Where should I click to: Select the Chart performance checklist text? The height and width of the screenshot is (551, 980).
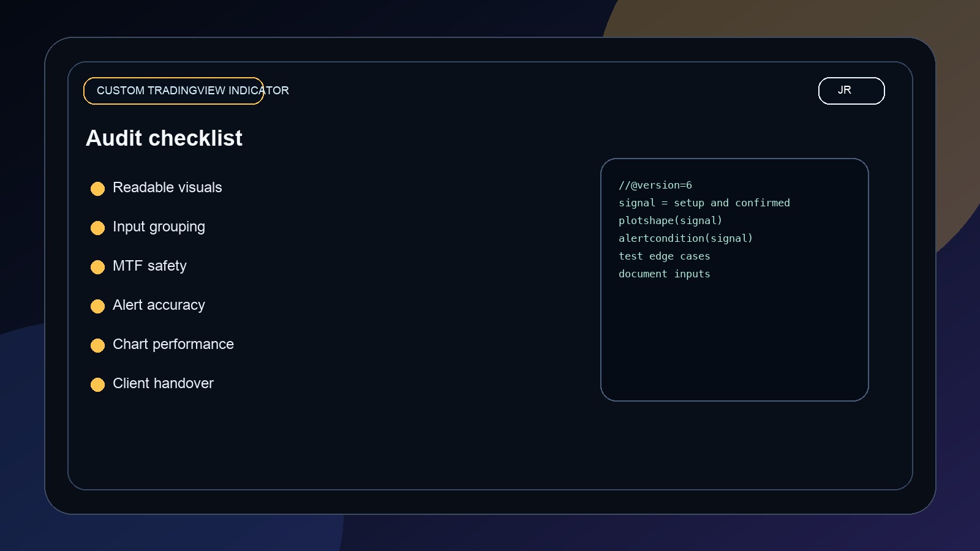tap(173, 344)
